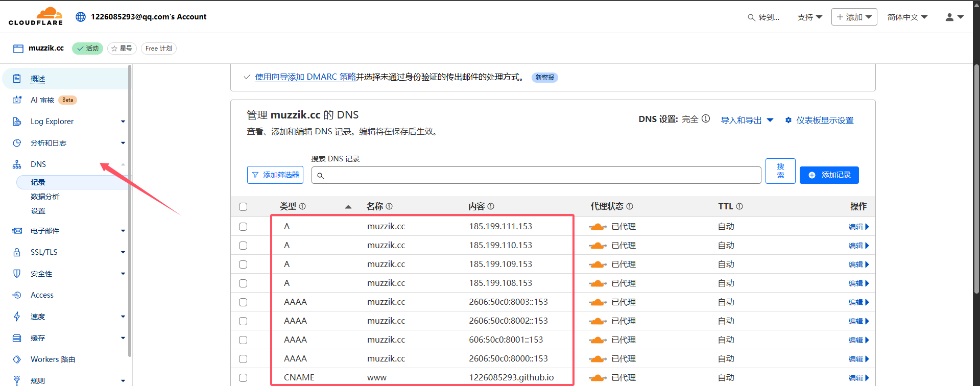The width and height of the screenshot is (980, 386).
Task: Expand the 安全性 sidebar section
Action: tap(123, 274)
